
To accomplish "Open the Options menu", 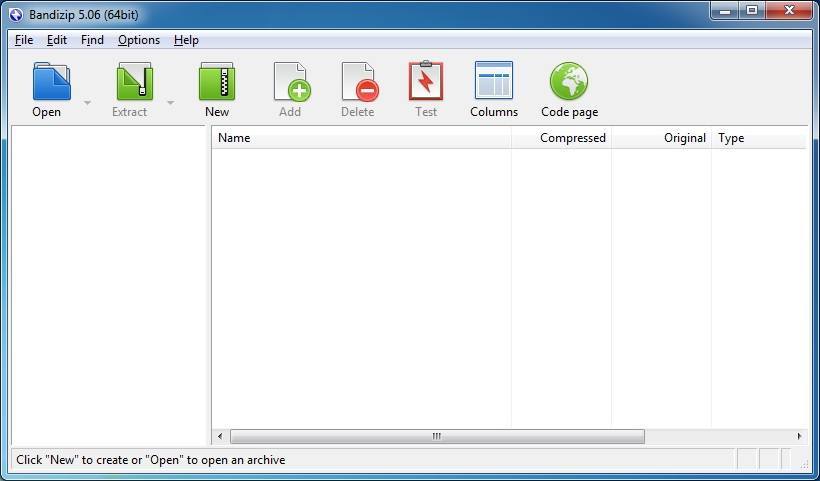I will point(139,40).
